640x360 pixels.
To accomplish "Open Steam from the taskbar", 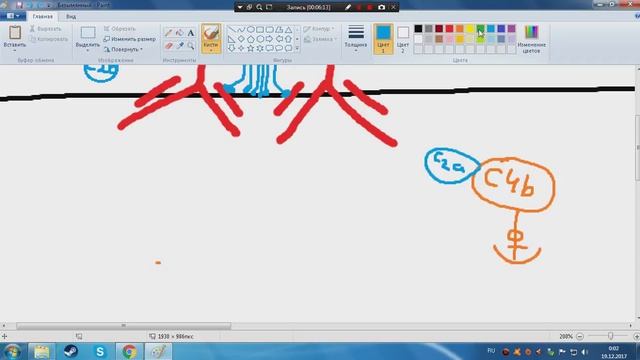I will 71,351.
